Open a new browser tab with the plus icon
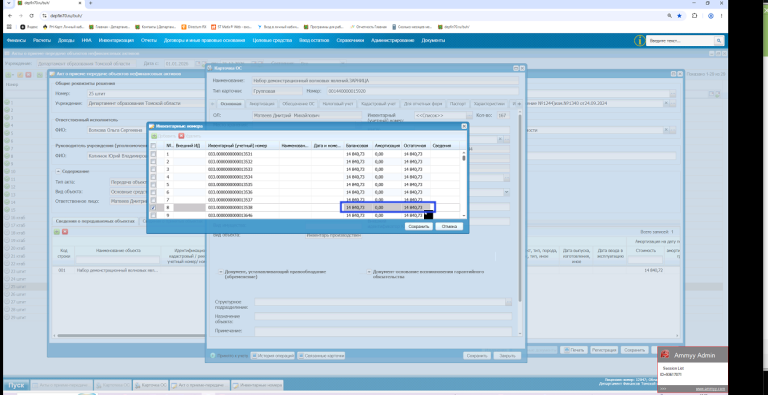The image size is (768, 395). [x=91, y=3]
